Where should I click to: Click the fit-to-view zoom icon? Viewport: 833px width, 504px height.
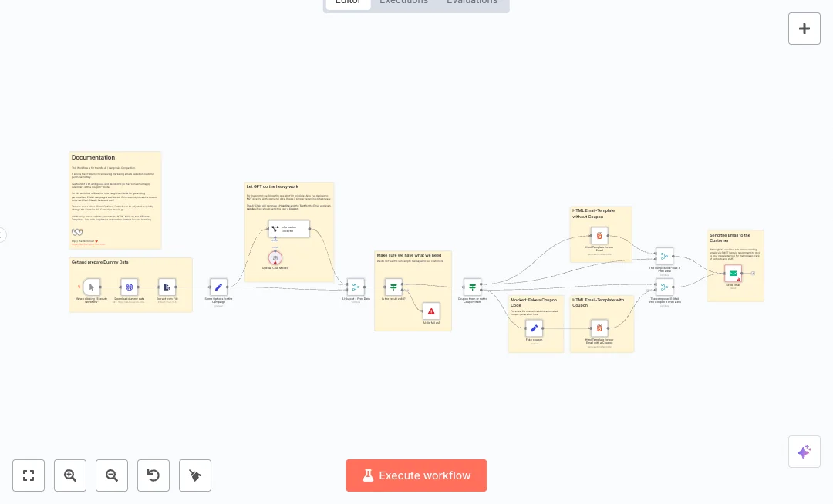(29, 475)
